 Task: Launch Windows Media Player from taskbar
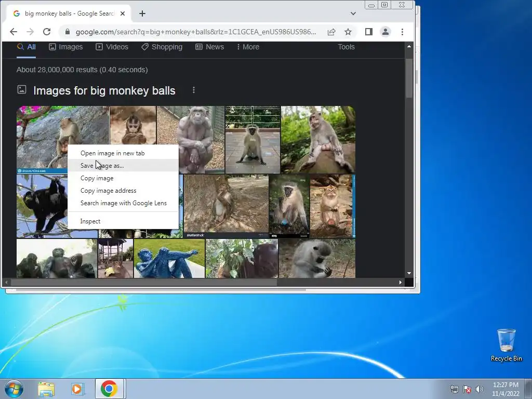pos(77,389)
